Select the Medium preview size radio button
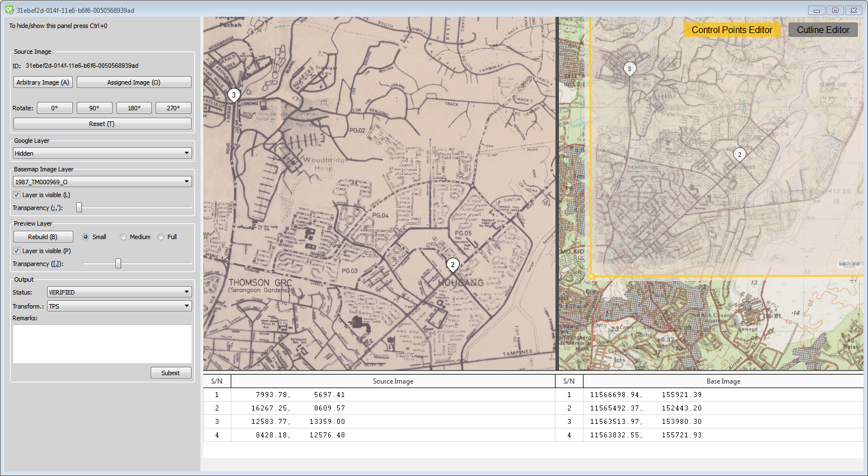The width and height of the screenshot is (868, 476). (x=123, y=236)
